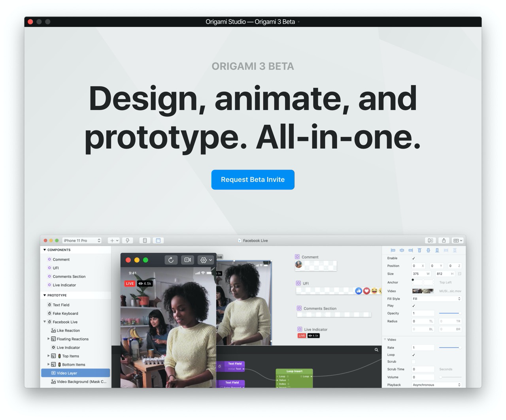Adjust the Opacity slider
This screenshot has width=506, height=420.
[449, 313]
